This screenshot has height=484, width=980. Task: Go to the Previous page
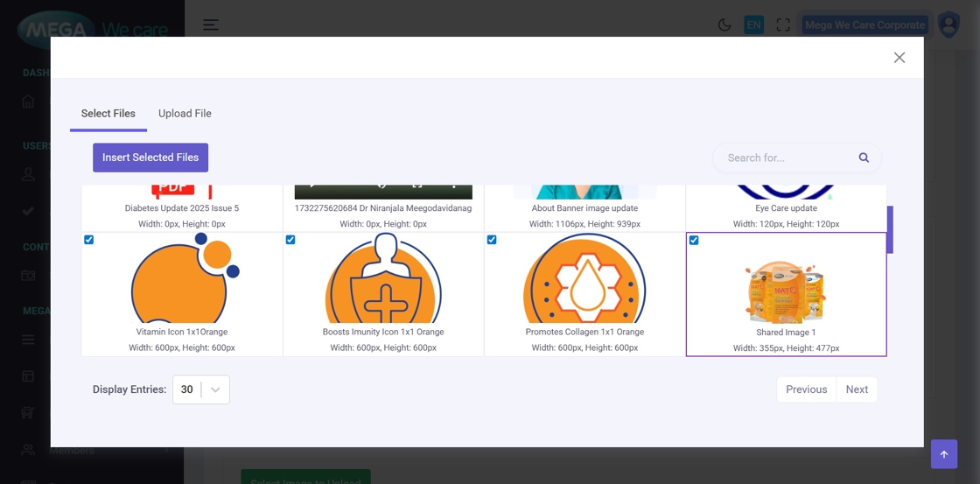806,389
